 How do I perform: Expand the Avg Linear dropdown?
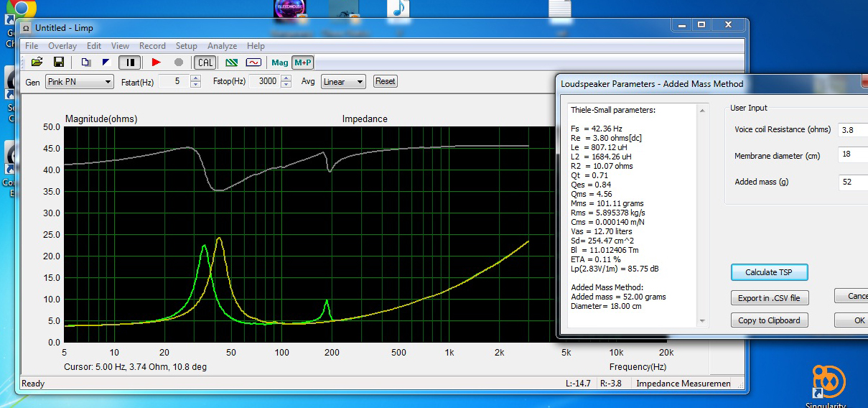[343, 82]
